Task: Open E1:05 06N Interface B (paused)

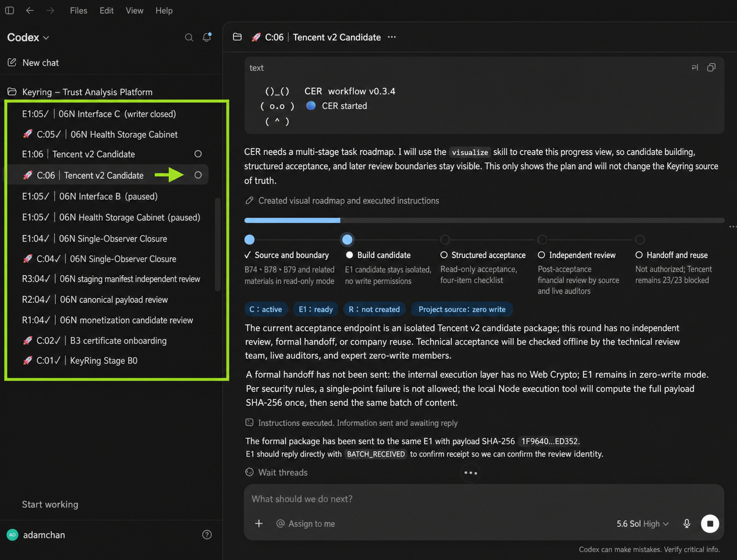Action: click(90, 196)
